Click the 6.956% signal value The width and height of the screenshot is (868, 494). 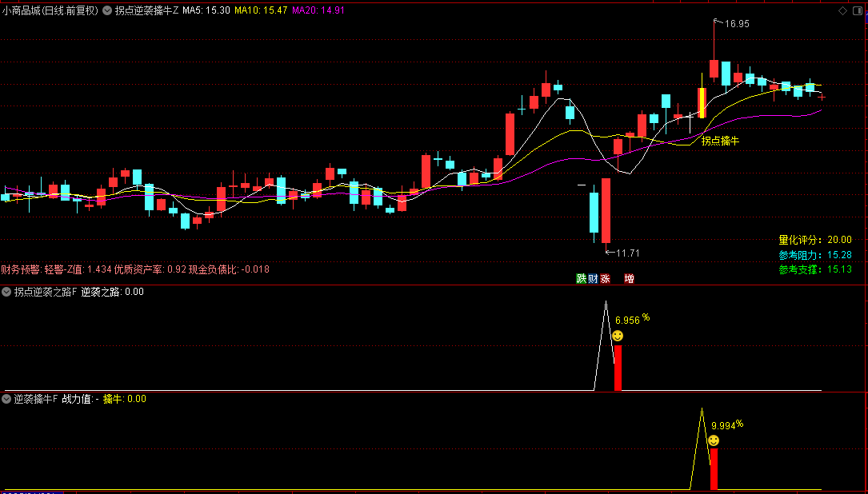[633, 319]
